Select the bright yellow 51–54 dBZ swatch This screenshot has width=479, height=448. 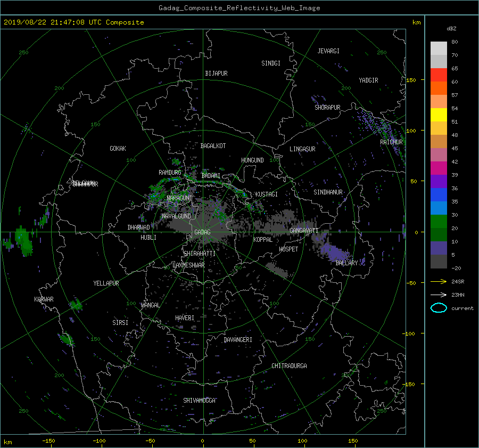439,115
